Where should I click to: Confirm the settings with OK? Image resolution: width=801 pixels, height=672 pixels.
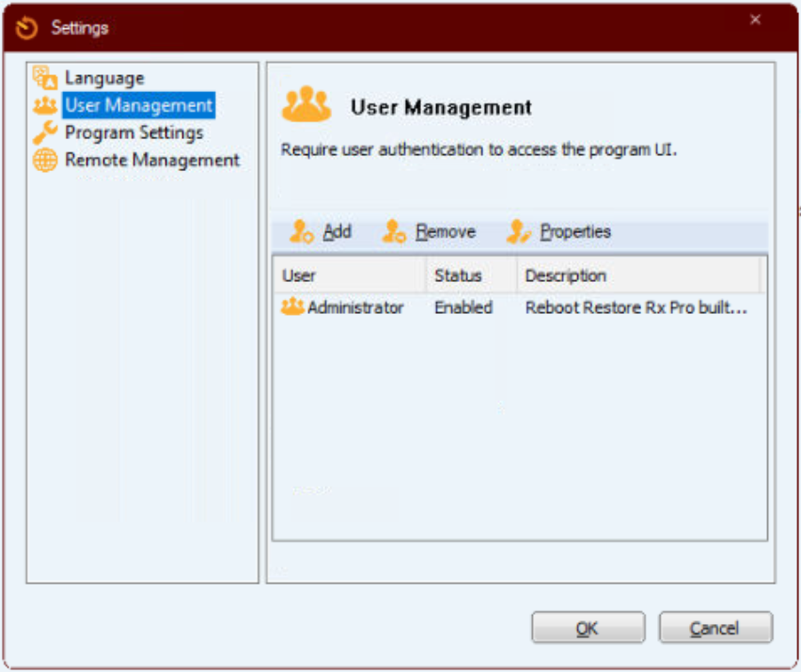(588, 627)
